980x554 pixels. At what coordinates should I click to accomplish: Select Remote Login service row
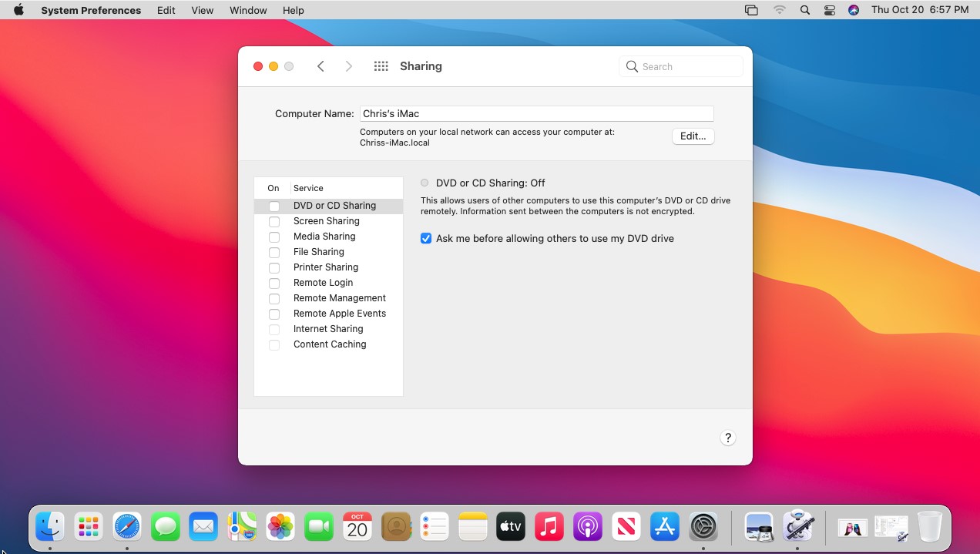coord(328,283)
